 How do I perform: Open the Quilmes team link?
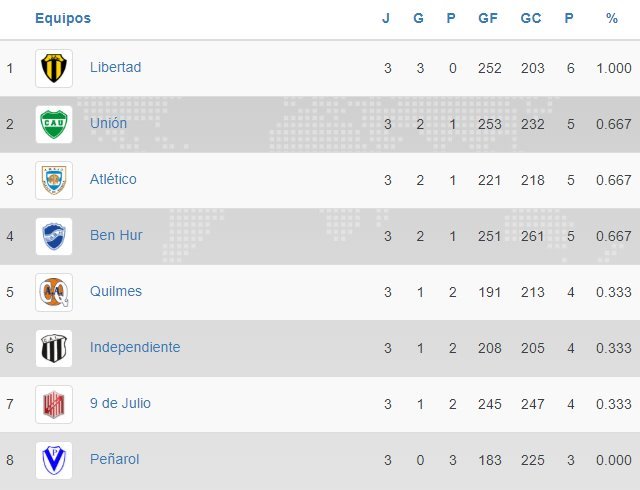coord(116,292)
